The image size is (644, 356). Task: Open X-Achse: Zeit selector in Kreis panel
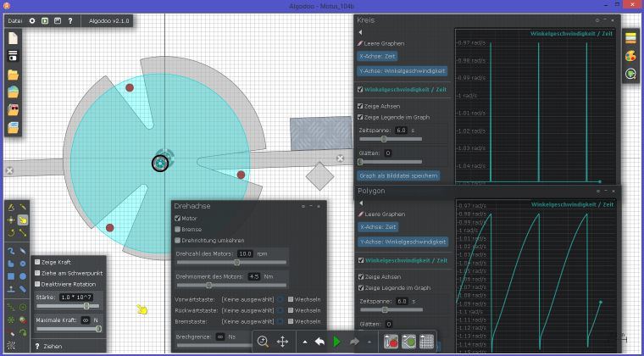377,56
